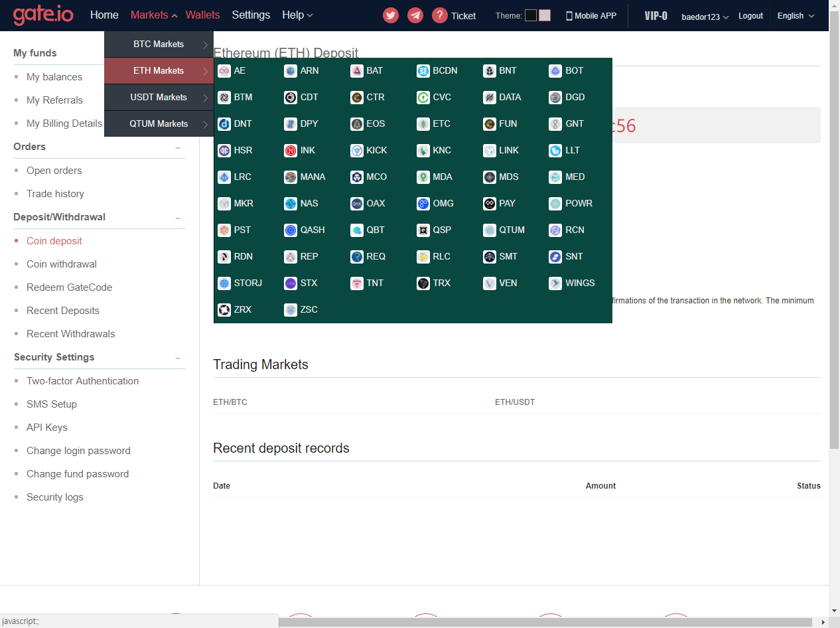Click the AE coin icon

click(x=224, y=71)
